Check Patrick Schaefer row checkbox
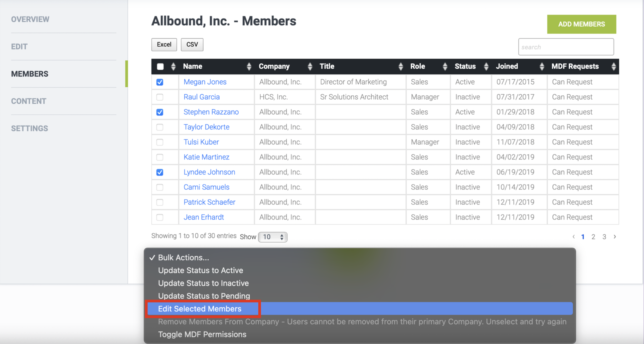The image size is (644, 344). coord(160,202)
